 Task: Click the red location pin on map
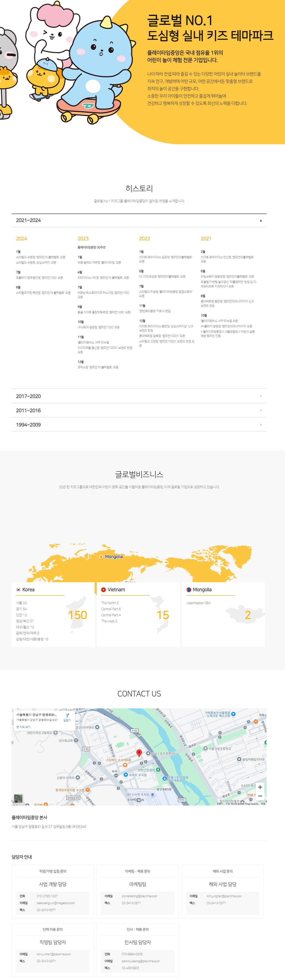(x=139, y=753)
